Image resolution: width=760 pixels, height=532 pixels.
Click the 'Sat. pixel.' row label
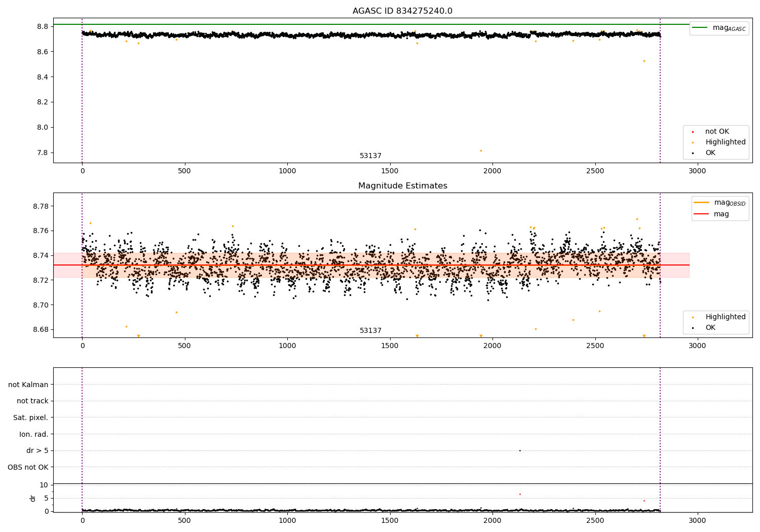pyautogui.click(x=31, y=418)
